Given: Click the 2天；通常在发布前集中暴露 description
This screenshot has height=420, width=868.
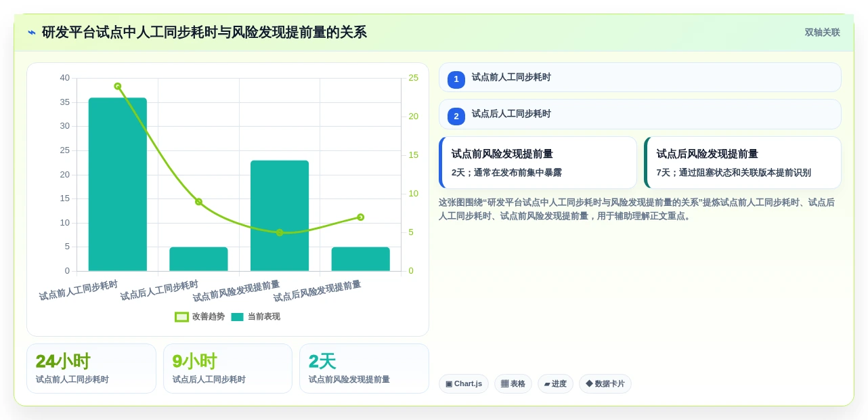Looking at the screenshot, I should (x=507, y=173).
